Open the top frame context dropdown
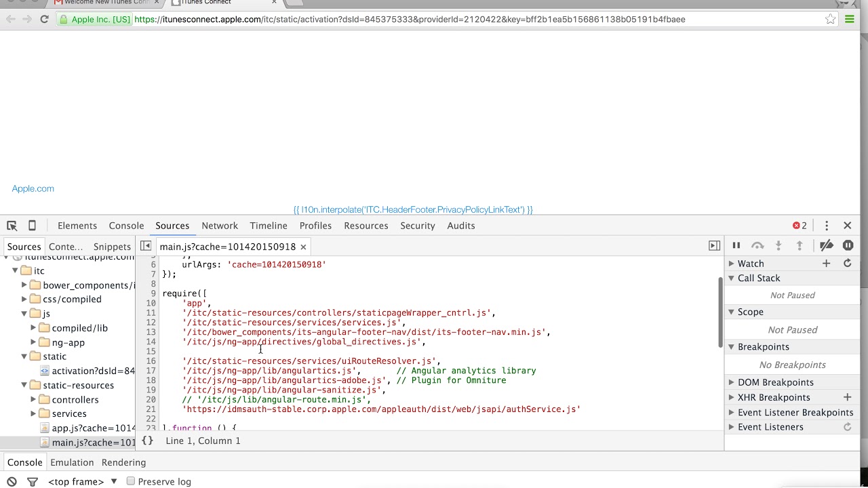The image size is (868, 488). pyautogui.click(x=82, y=482)
